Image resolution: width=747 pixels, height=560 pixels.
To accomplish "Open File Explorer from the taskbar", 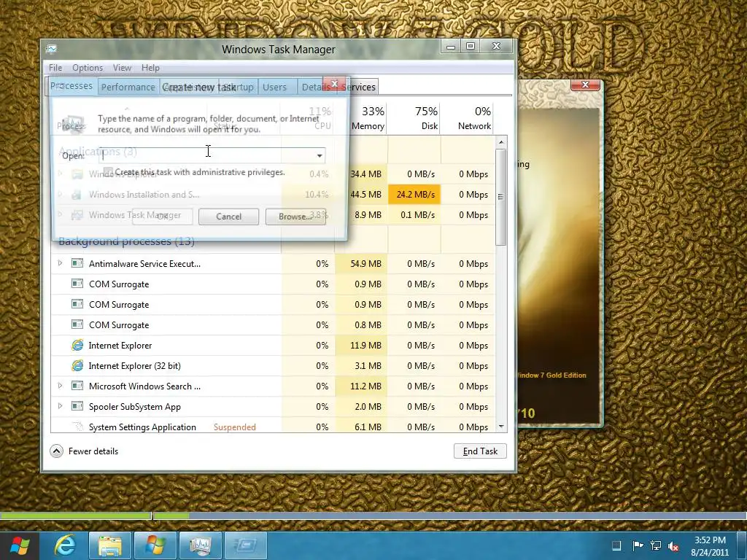I will point(110,545).
